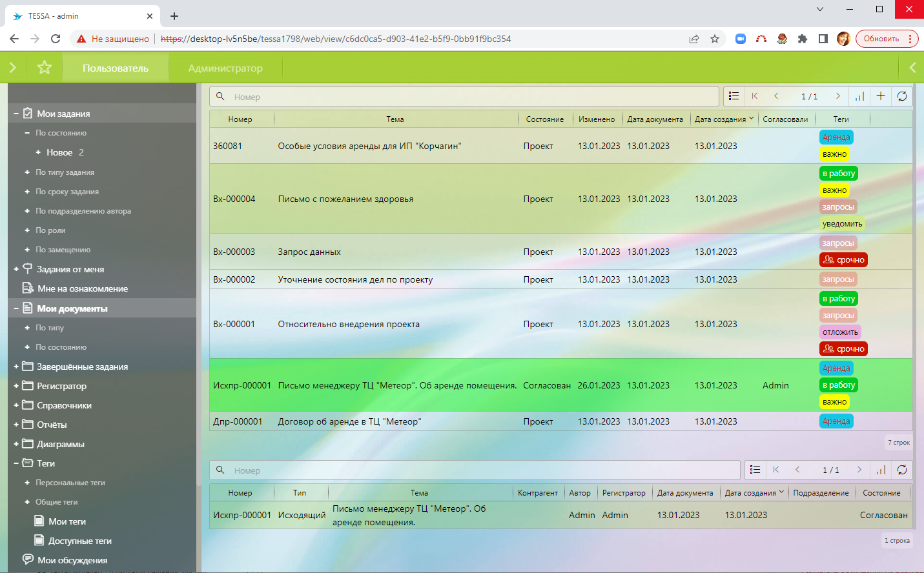Viewport: 924px width, 573px height.
Task: Sort by 'Дата создания' column dropdown arrow
Action: point(751,119)
